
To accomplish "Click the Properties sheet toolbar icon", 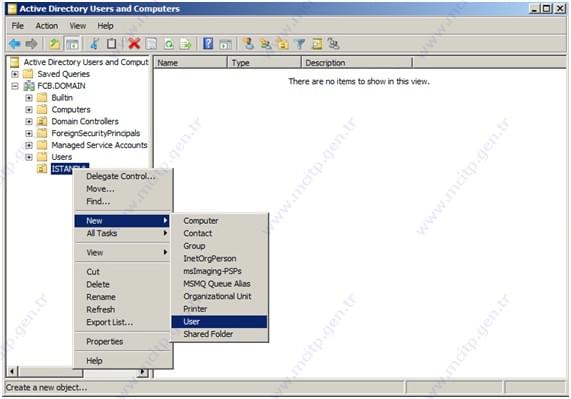I will [x=151, y=44].
